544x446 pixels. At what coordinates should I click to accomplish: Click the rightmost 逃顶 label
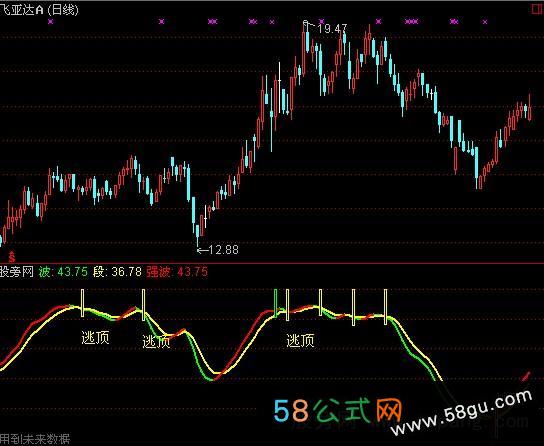click(x=300, y=341)
